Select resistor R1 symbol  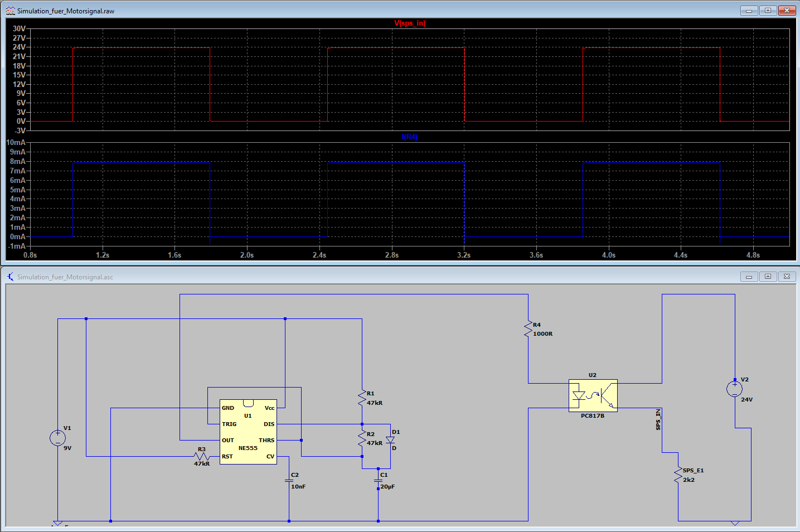[362, 398]
